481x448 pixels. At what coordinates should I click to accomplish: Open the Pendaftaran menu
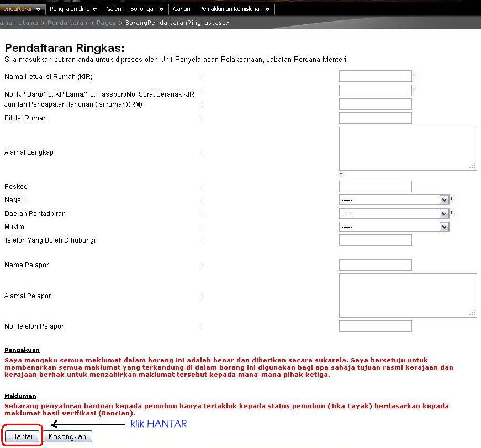pyautogui.click(x=20, y=9)
